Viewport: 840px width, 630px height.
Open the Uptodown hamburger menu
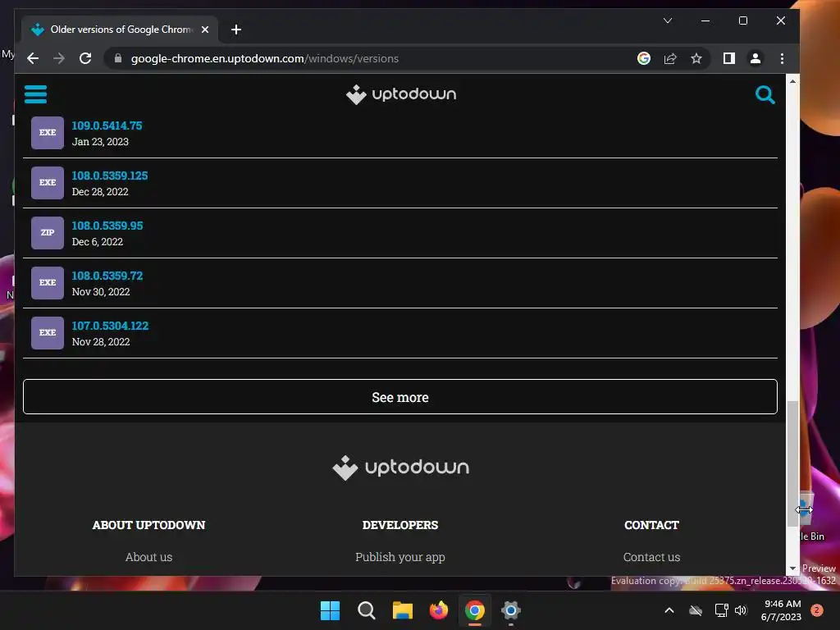pyautogui.click(x=35, y=94)
